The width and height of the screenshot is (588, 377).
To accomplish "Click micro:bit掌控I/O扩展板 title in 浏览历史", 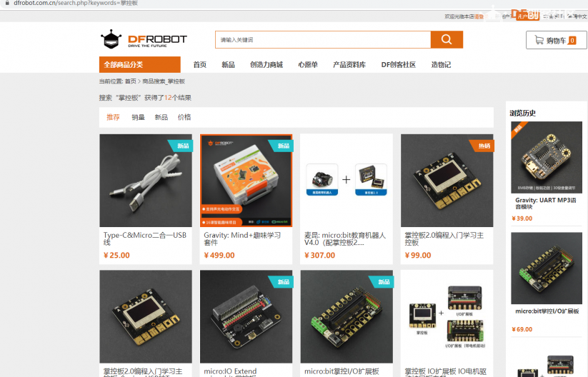I will pyautogui.click(x=547, y=311).
